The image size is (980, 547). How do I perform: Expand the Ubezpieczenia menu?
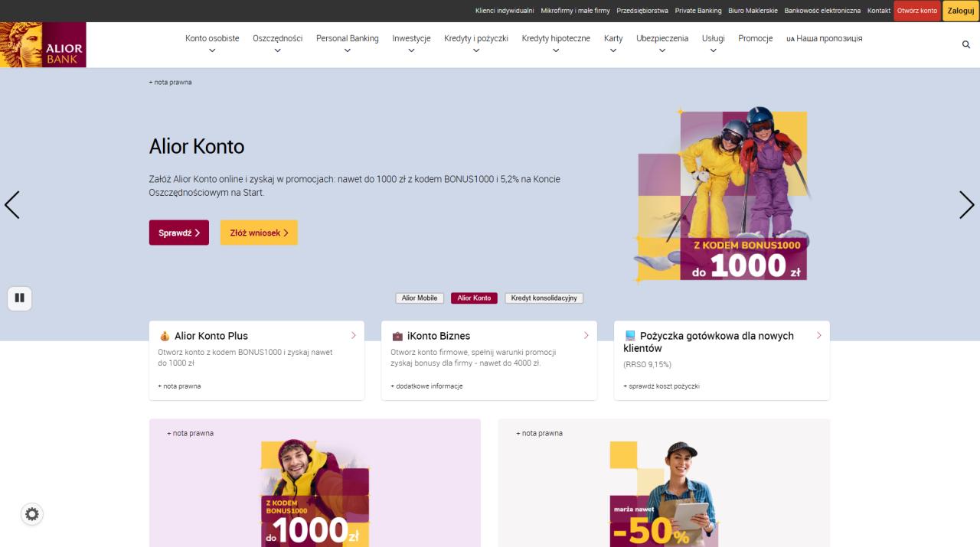pyautogui.click(x=662, y=44)
